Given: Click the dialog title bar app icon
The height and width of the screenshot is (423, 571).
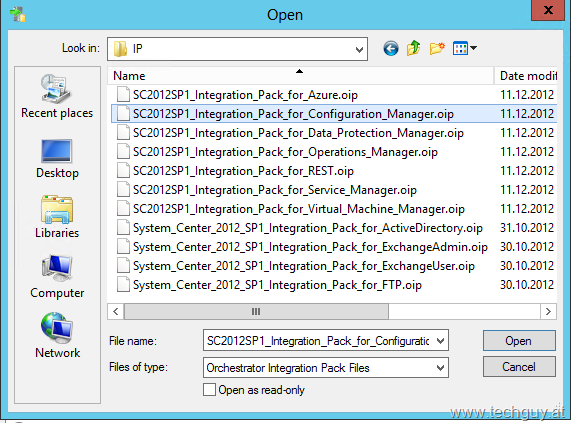Looking at the screenshot, I should point(17,15).
